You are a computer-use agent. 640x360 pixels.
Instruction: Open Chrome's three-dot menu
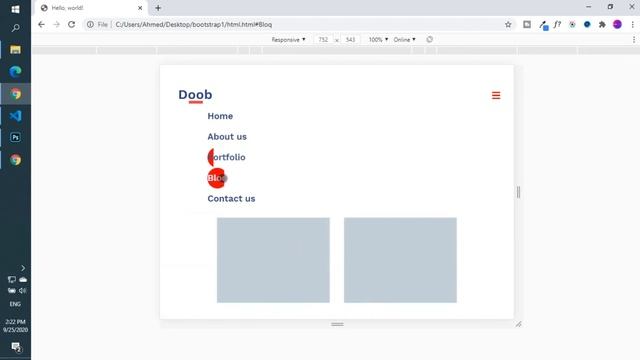pos(633,24)
